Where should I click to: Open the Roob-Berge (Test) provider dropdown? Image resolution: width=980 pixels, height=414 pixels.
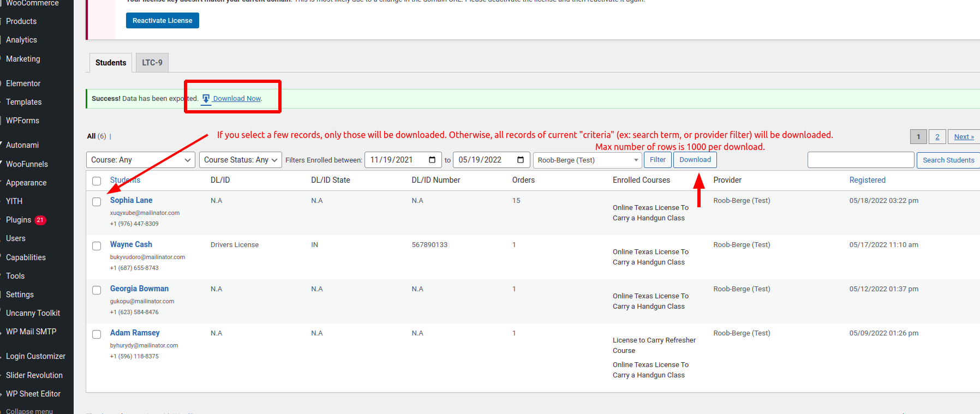point(587,160)
